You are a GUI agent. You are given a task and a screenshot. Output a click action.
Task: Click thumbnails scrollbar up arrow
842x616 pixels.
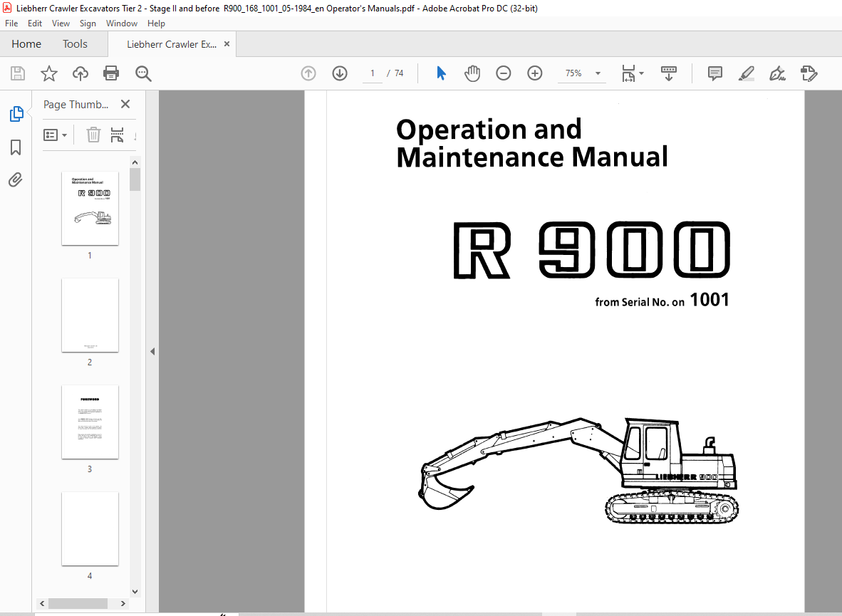[x=135, y=162]
